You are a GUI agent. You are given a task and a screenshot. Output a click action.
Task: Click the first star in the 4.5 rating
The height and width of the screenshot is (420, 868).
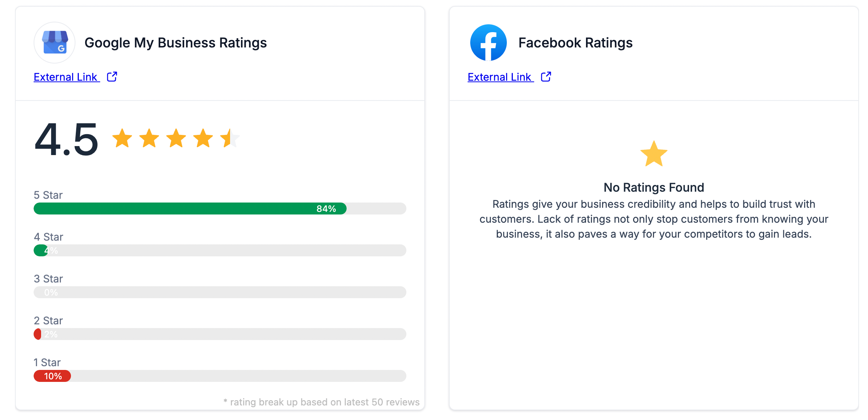(122, 138)
